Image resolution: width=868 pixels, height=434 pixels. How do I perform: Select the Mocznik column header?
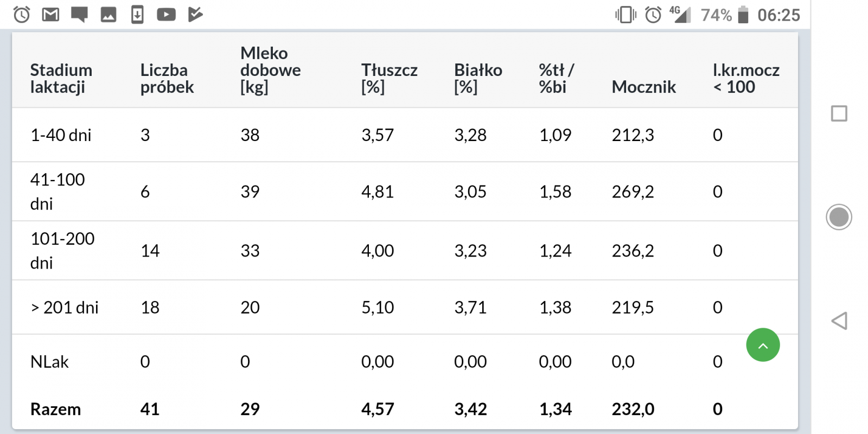643,87
